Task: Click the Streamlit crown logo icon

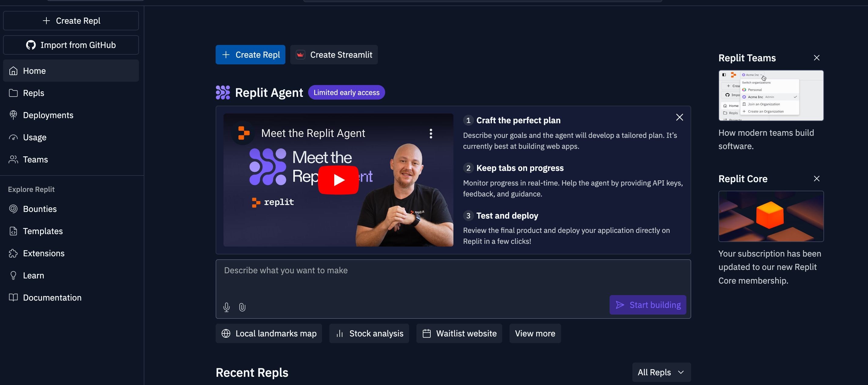Action: pyautogui.click(x=300, y=55)
